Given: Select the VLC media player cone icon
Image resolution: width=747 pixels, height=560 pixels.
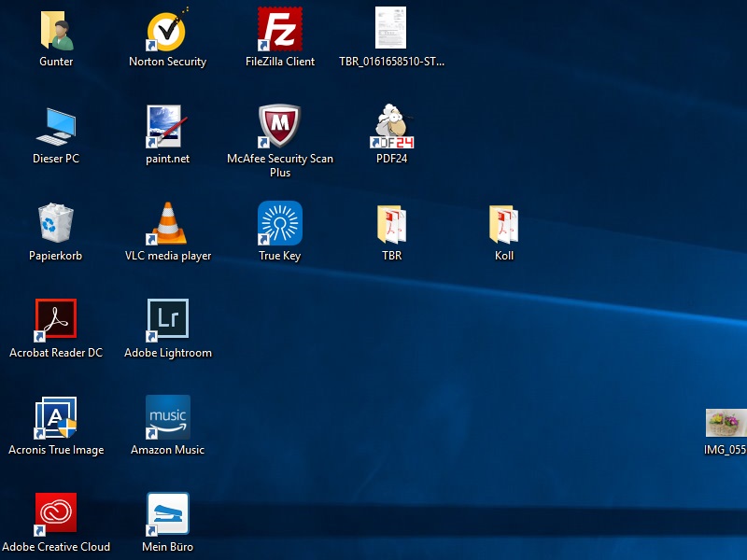Looking at the screenshot, I should point(167,223).
